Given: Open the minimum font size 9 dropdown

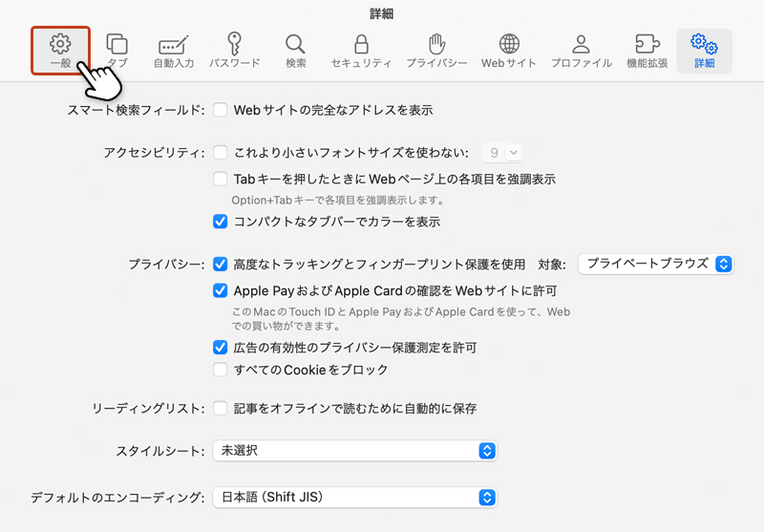Looking at the screenshot, I should click(502, 153).
